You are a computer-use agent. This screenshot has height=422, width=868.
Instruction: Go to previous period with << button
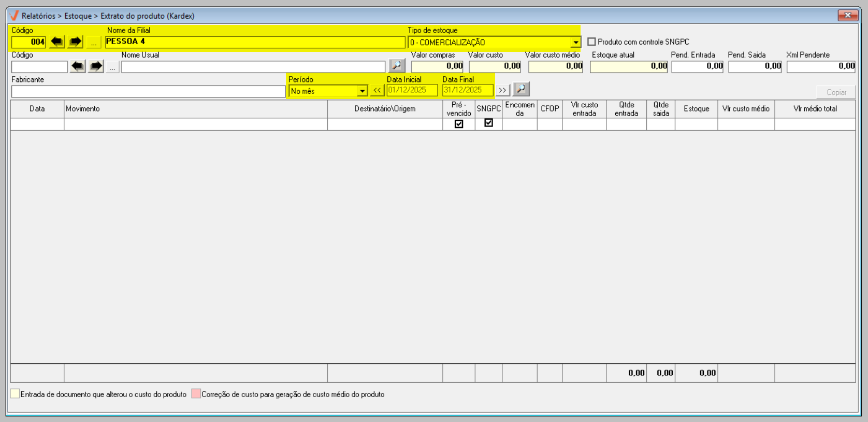(x=377, y=90)
